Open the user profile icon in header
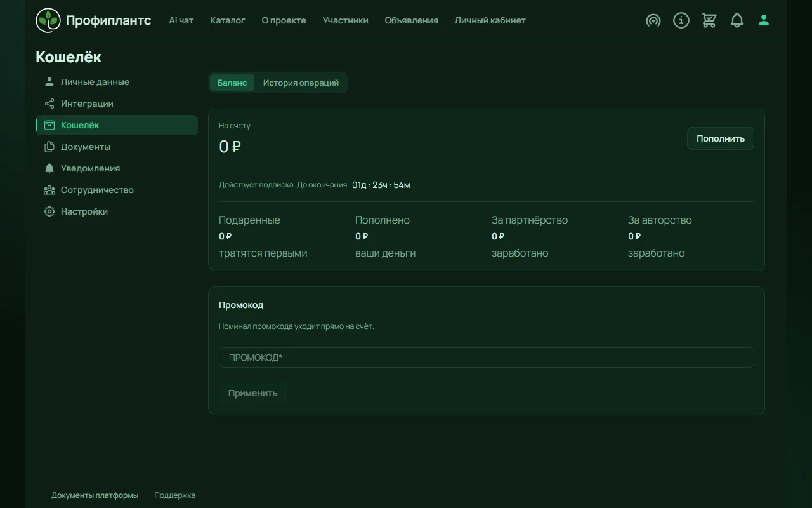This screenshot has width=812, height=508. click(764, 20)
